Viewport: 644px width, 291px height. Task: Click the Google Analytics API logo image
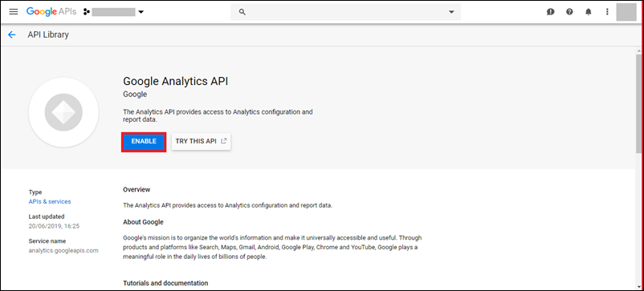tap(63, 112)
